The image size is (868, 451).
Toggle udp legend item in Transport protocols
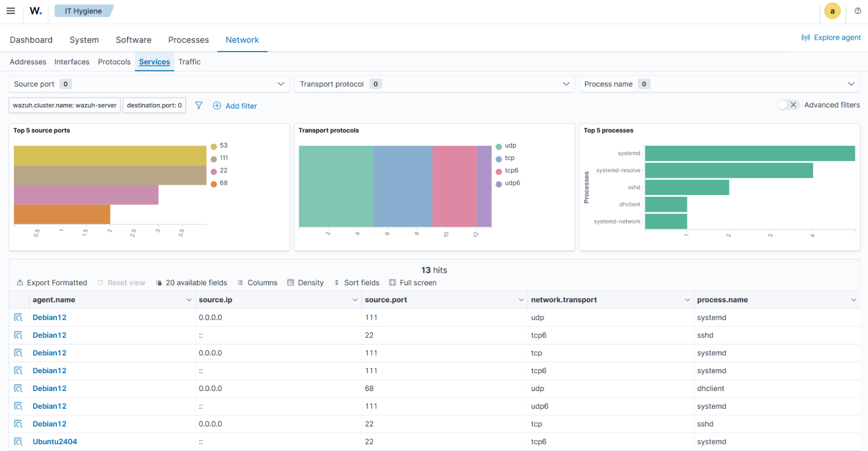[510, 146]
